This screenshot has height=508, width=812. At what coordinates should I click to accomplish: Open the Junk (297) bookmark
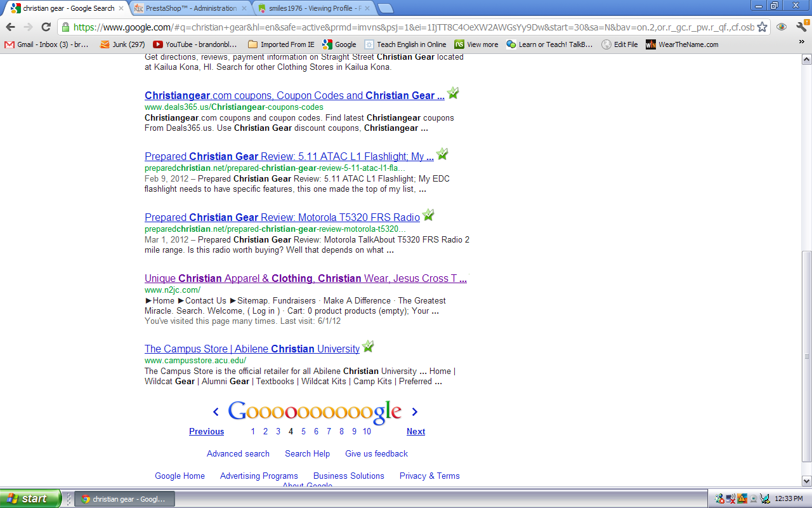(122, 44)
